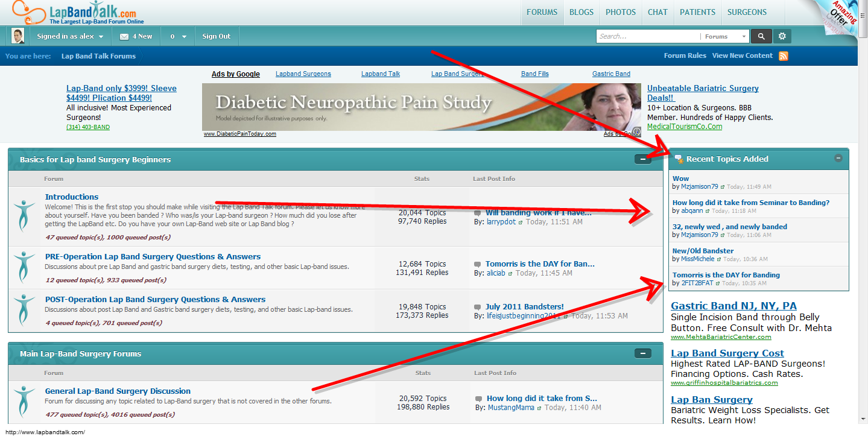Go to the CHAT tab
The width and height of the screenshot is (868, 436).
point(657,12)
